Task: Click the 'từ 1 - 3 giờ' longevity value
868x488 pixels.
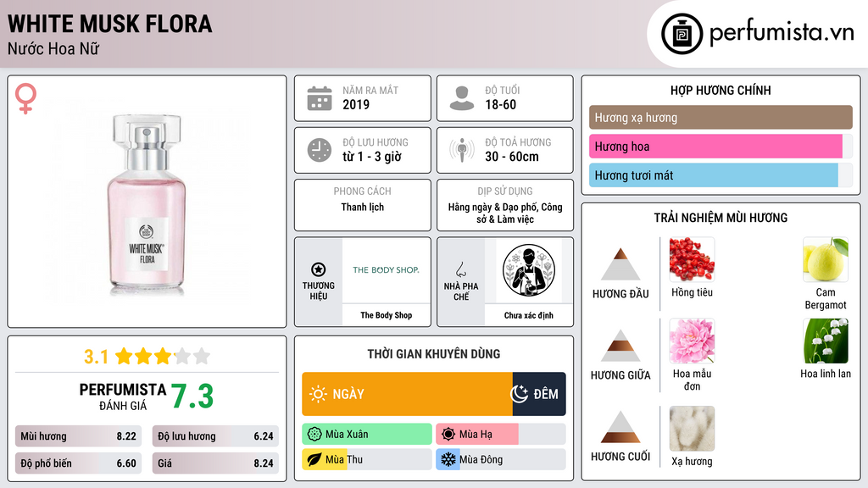Action: click(371, 157)
